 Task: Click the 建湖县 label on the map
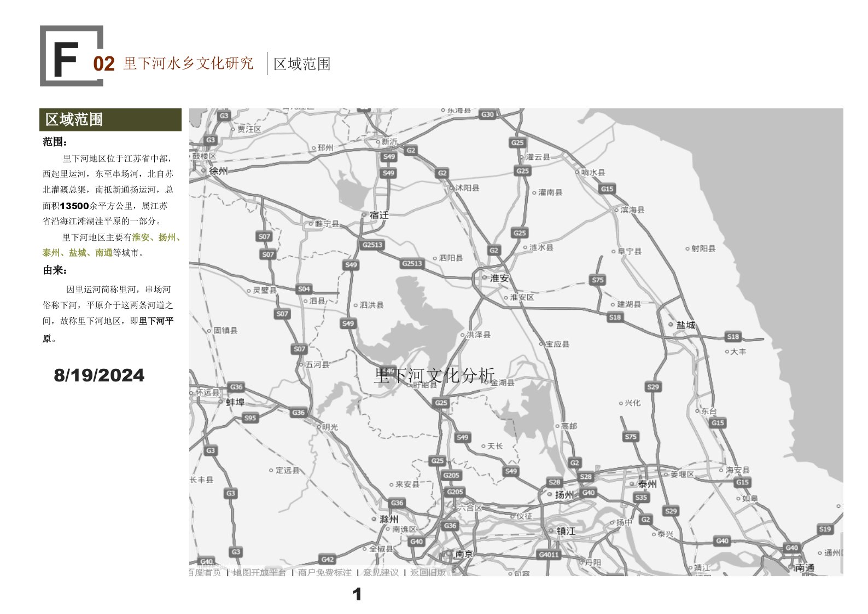pos(629,304)
